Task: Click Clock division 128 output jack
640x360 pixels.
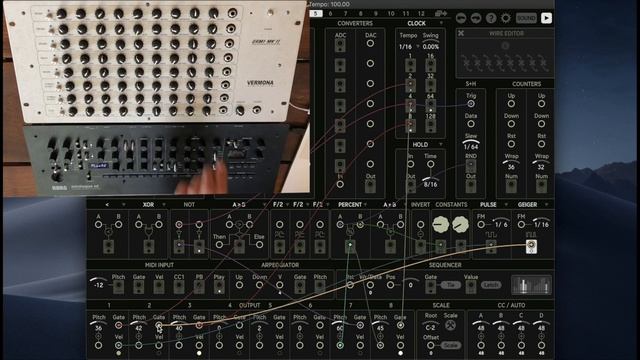Action: coord(431,125)
